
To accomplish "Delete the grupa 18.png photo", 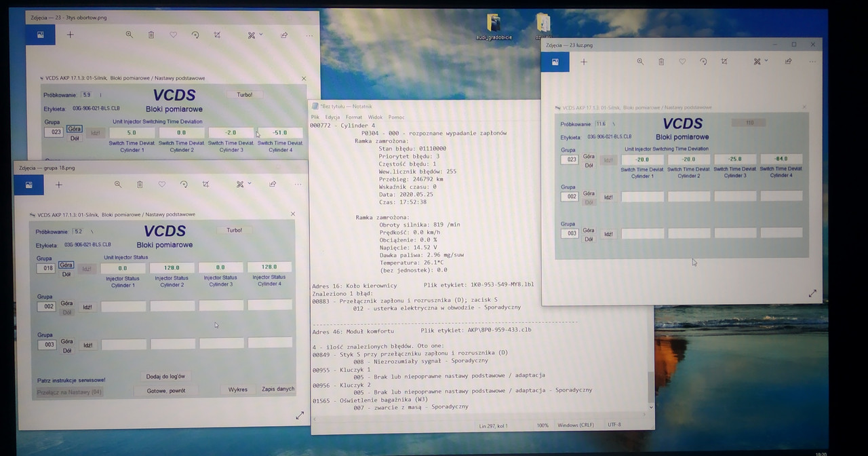I will (x=140, y=184).
